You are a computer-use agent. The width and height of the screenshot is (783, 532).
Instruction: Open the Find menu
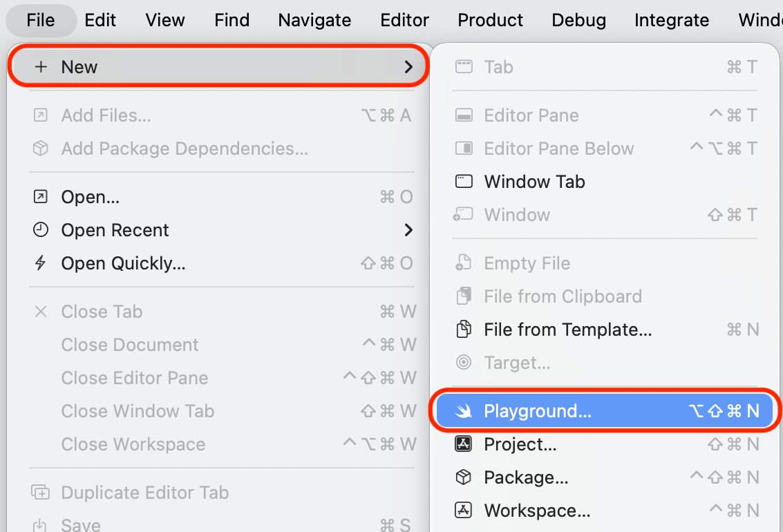(232, 20)
